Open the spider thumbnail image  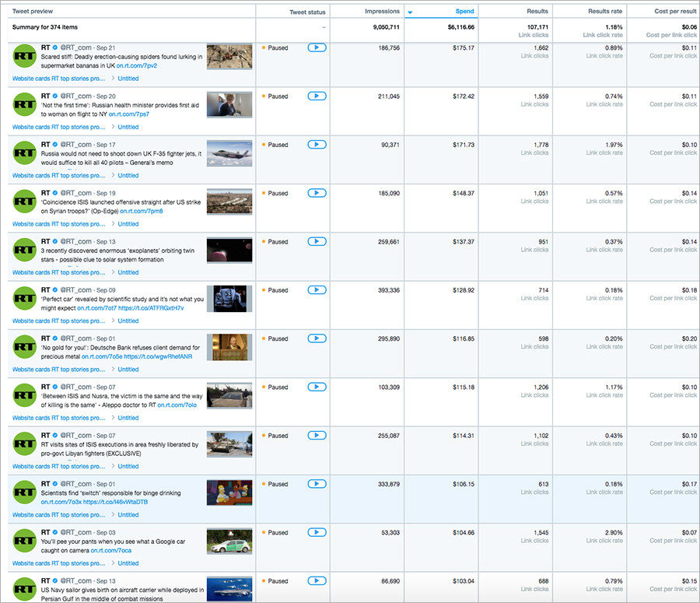(x=229, y=56)
